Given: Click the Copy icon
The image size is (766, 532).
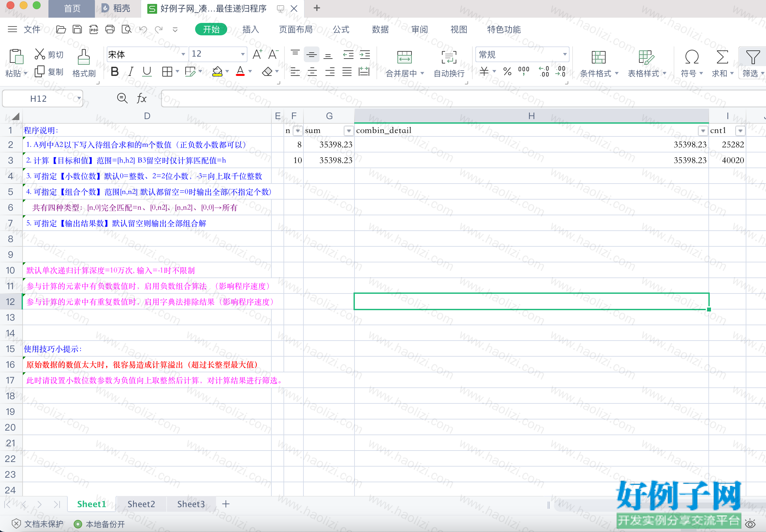Looking at the screenshot, I should pos(40,71).
